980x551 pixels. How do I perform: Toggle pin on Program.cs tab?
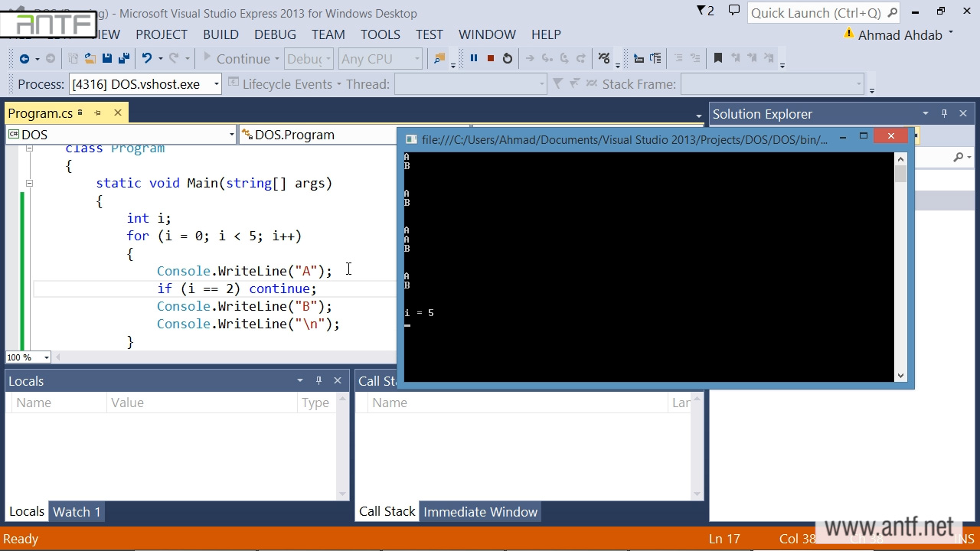(98, 113)
